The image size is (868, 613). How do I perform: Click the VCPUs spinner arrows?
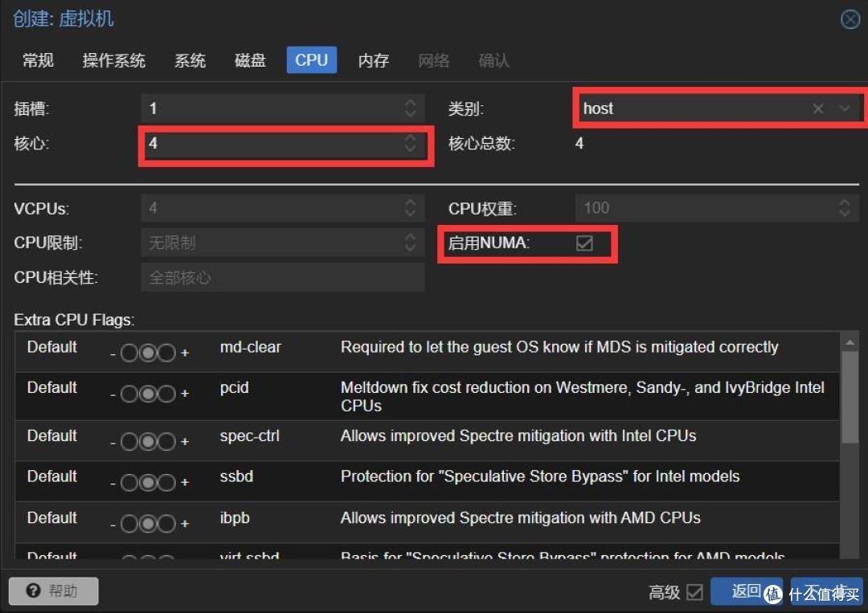pyautogui.click(x=410, y=208)
